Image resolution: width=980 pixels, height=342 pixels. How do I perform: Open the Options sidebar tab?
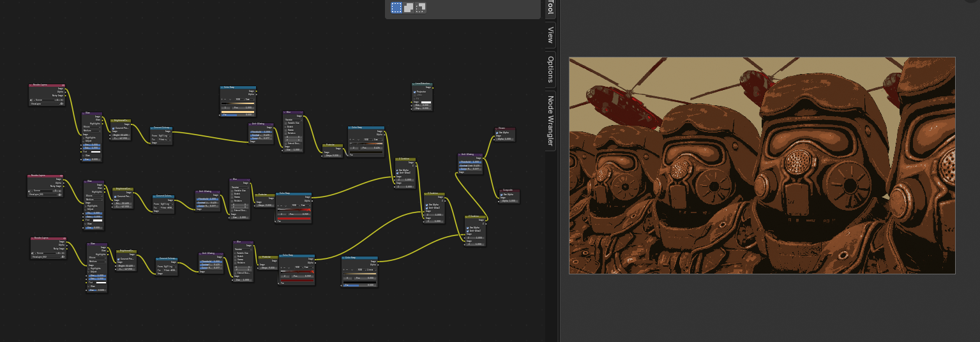click(x=550, y=70)
